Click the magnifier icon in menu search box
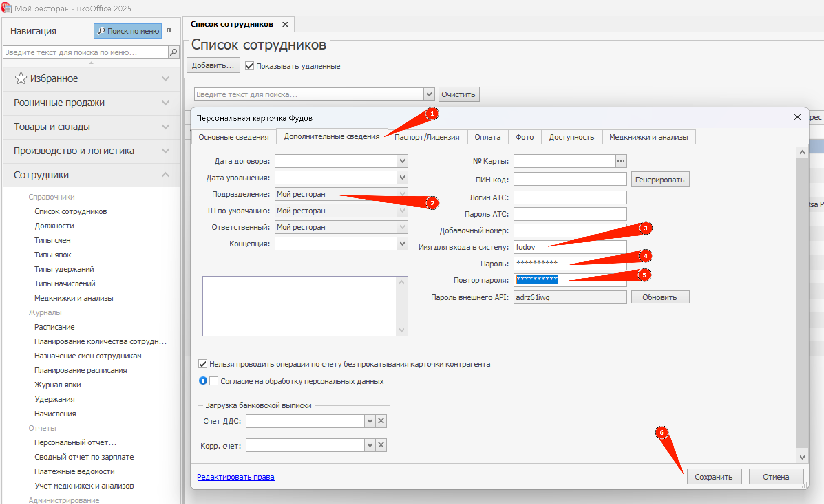Viewport: 824px width, 504px height. pyautogui.click(x=173, y=52)
